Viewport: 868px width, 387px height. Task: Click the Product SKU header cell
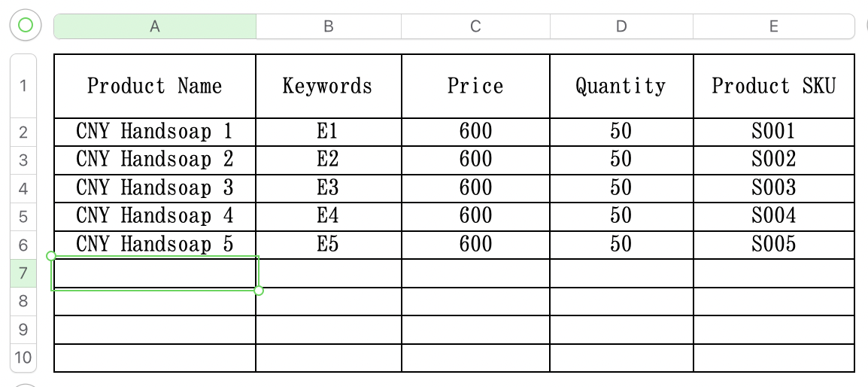pos(774,86)
